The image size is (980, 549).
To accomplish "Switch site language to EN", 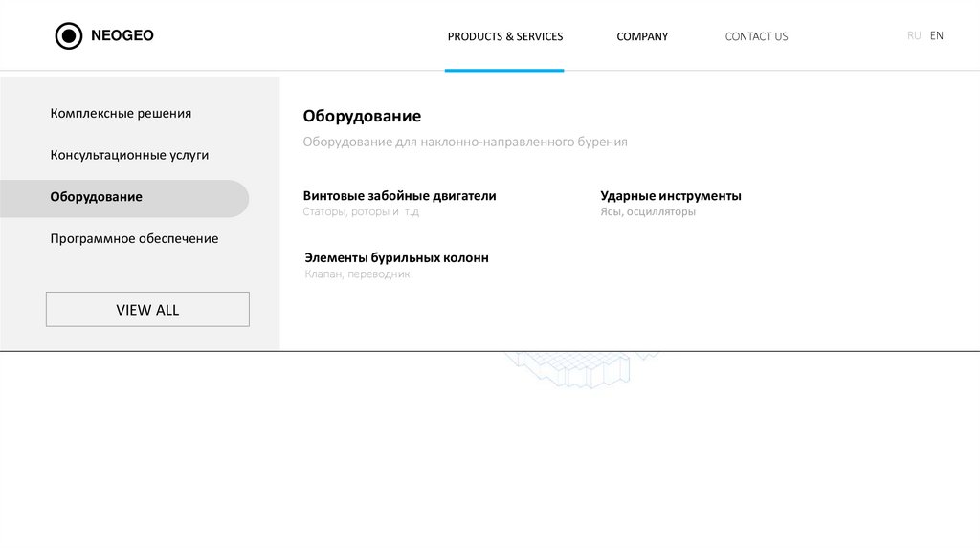I will point(936,35).
